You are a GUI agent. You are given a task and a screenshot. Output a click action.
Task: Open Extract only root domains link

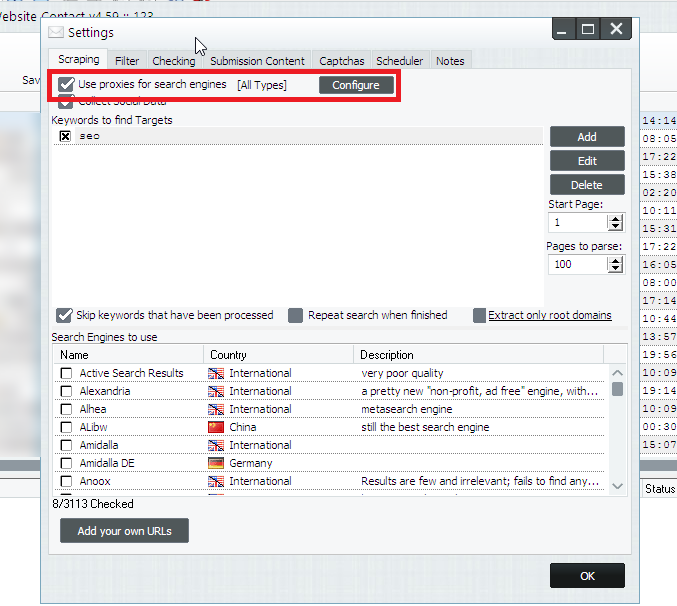[x=550, y=315]
